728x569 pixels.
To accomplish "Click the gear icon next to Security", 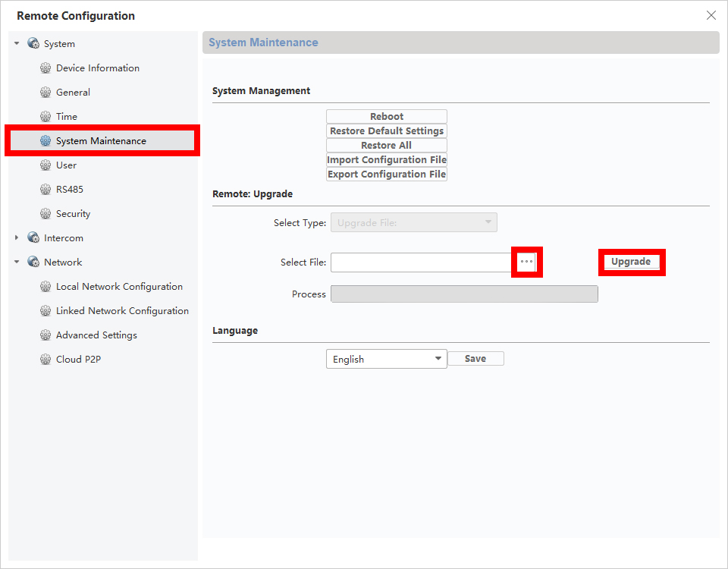I will [x=45, y=214].
